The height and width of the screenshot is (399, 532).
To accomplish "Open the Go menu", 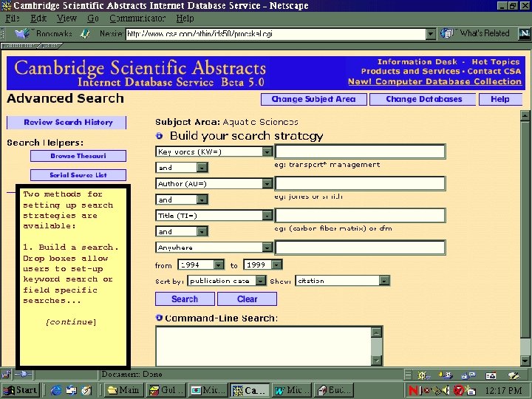I will pos(93,18).
